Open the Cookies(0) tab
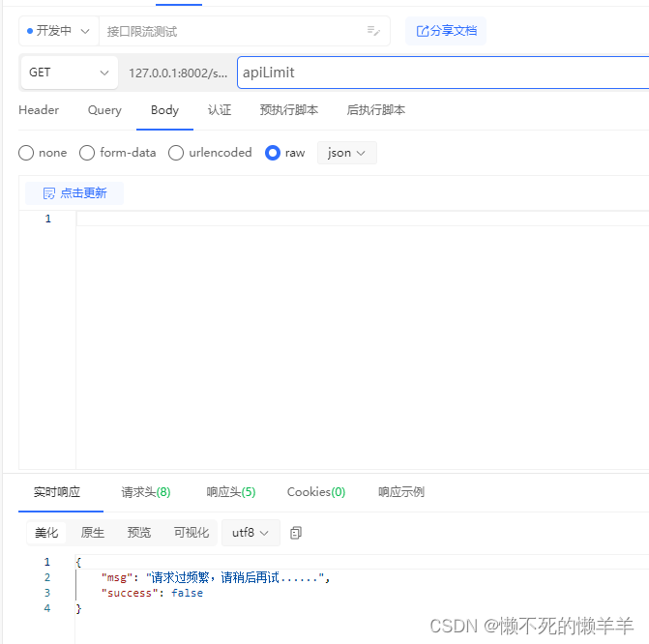The image size is (649, 644). 316,492
